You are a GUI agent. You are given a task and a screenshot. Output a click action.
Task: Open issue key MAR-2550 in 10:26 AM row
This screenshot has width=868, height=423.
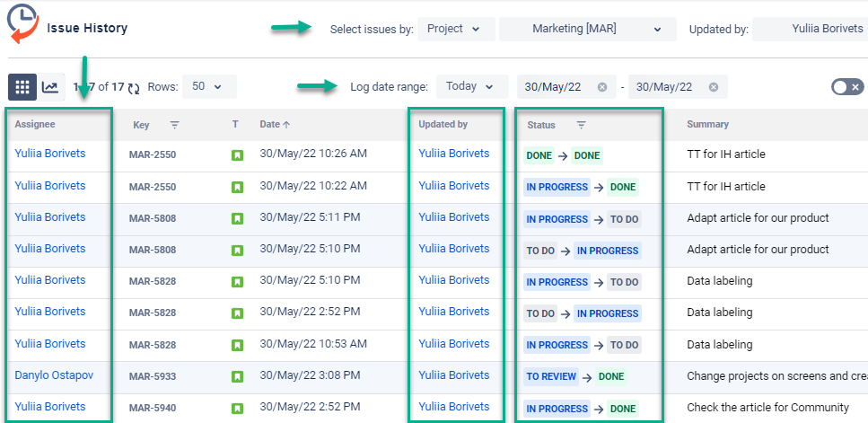(153, 155)
